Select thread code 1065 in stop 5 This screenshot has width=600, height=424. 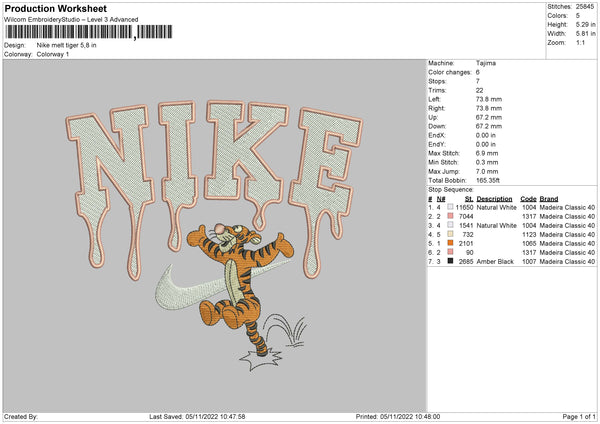[x=529, y=243]
